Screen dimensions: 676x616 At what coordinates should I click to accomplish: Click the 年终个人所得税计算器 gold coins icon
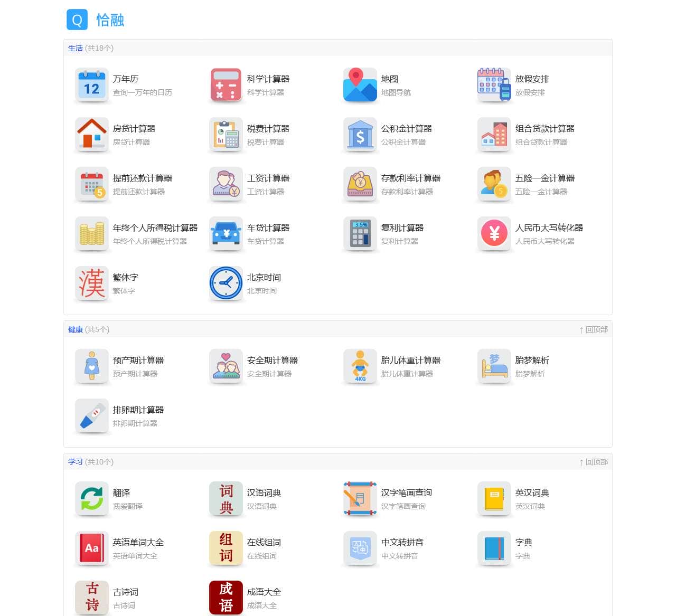[92, 233]
